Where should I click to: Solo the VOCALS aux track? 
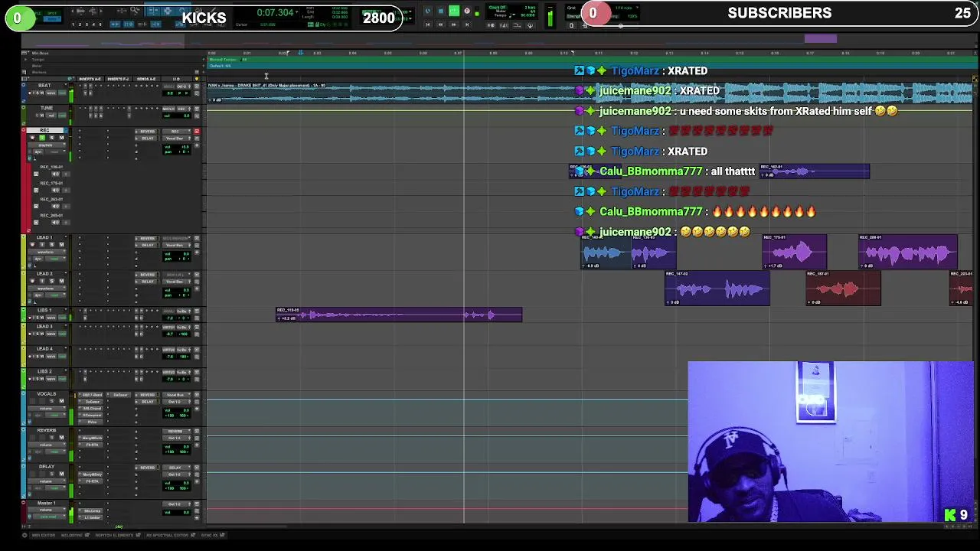click(x=52, y=401)
